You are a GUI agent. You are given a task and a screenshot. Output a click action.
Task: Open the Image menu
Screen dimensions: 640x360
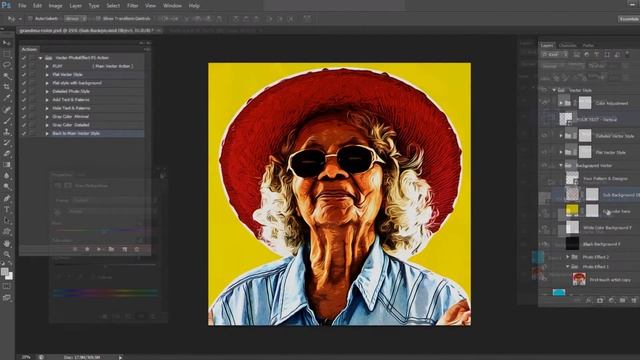(56, 6)
